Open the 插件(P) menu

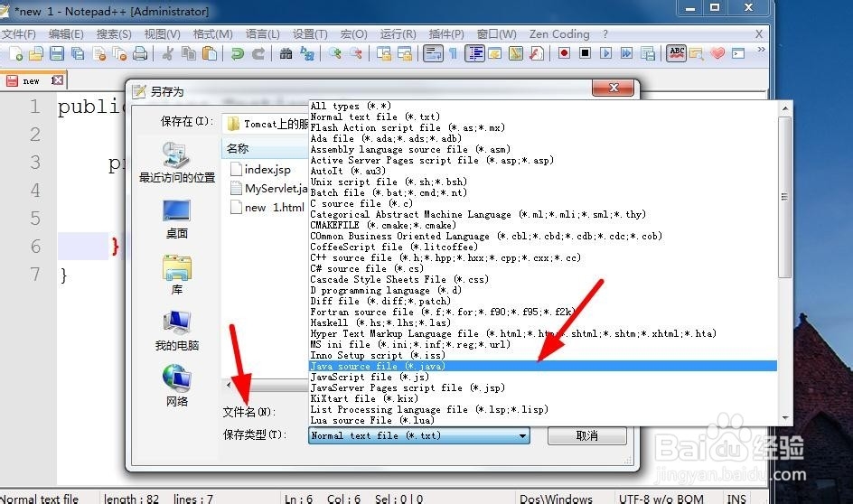(446, 34)
